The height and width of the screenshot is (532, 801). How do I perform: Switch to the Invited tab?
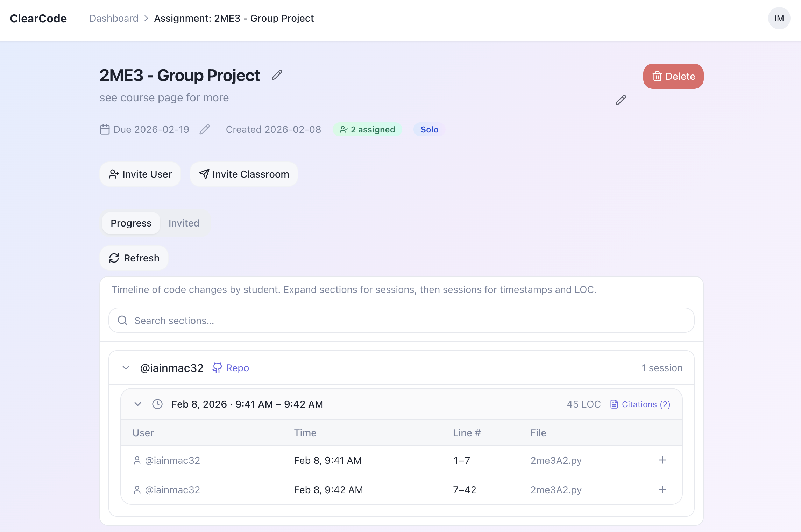point(184,223)
